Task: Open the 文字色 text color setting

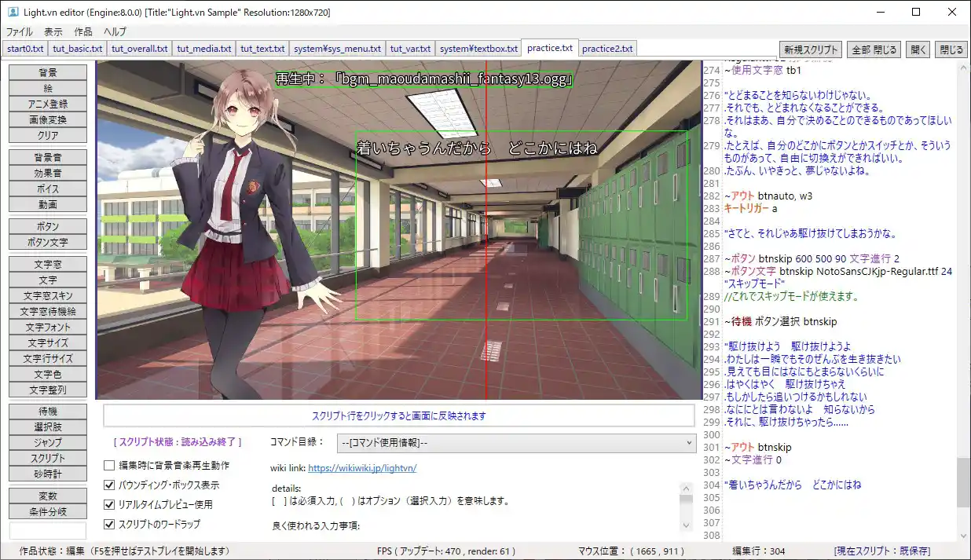Action: pos(46,374)
